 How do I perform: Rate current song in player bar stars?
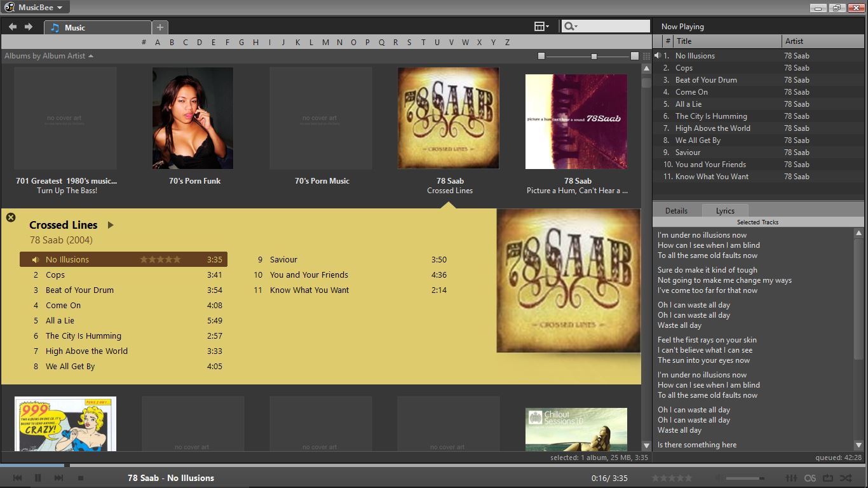[672, 478]
